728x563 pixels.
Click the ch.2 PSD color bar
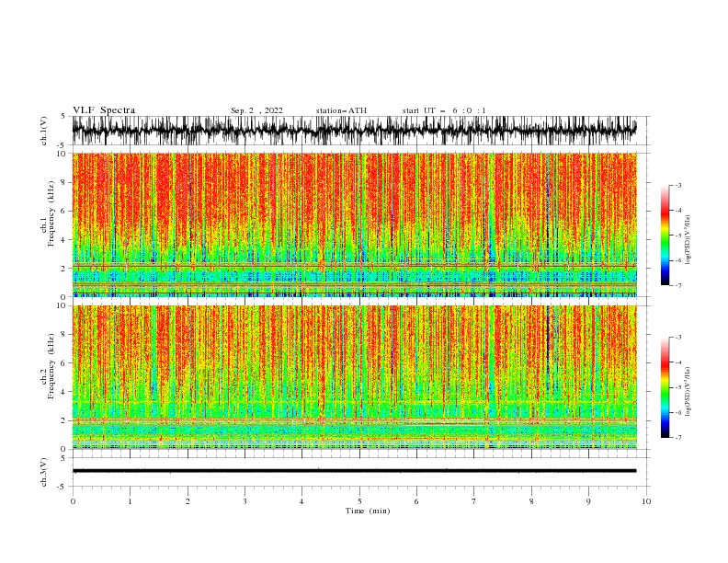click(665, 387)
